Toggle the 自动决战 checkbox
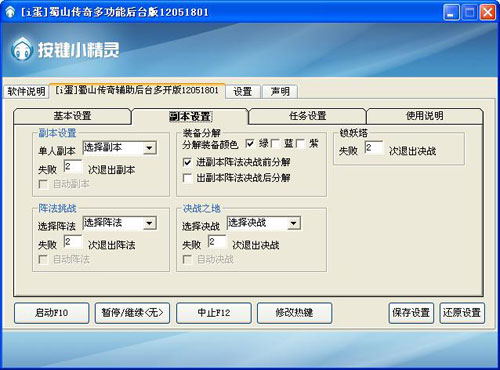 187,259
